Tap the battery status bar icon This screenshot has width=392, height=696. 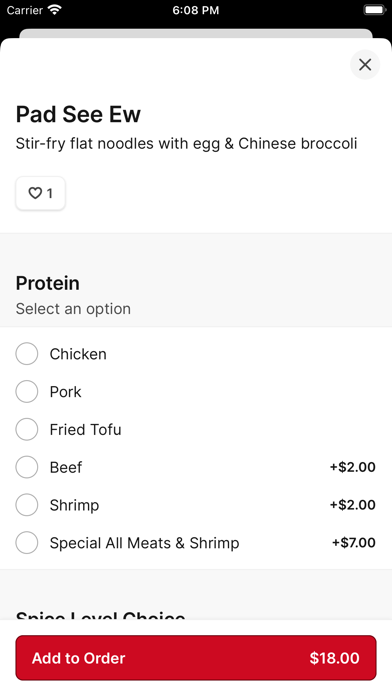pos(375,10)
